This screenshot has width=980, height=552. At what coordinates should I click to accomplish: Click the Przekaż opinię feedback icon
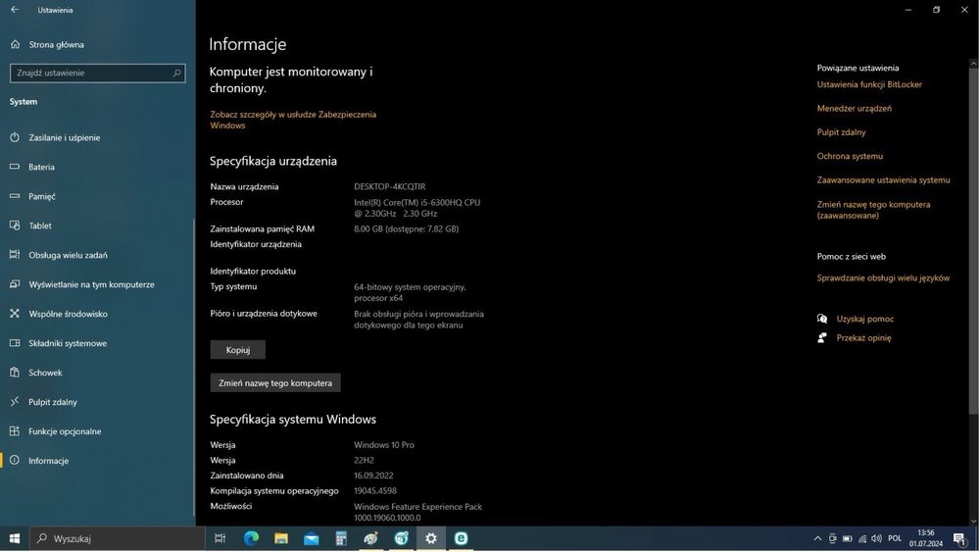822,337
